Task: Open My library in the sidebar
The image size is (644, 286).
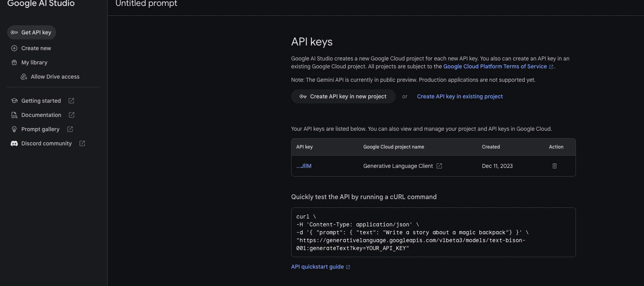Action: coord(34,62)
